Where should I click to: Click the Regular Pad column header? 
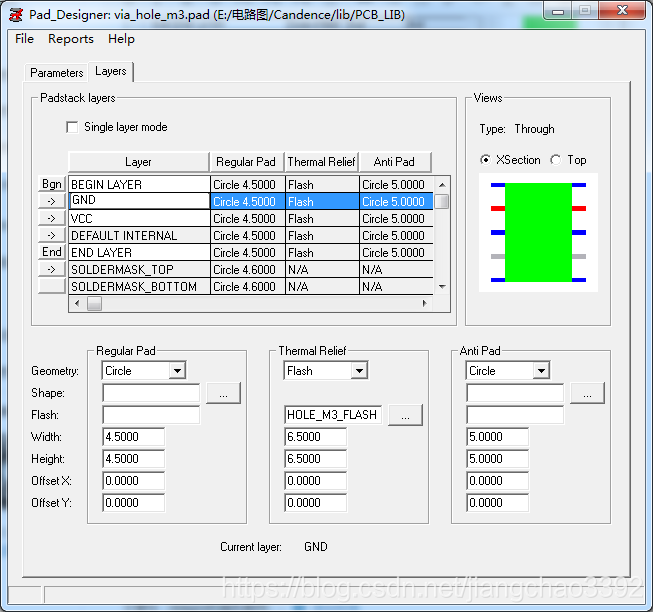[246, 162]
